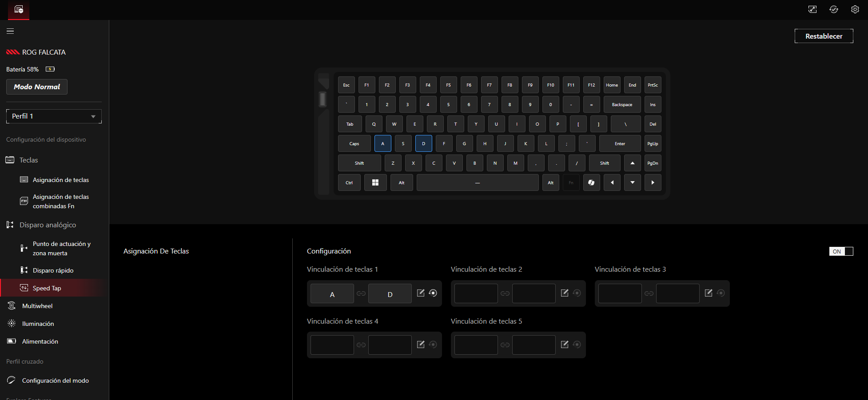Click the Restablecer button

click(824, 36)
